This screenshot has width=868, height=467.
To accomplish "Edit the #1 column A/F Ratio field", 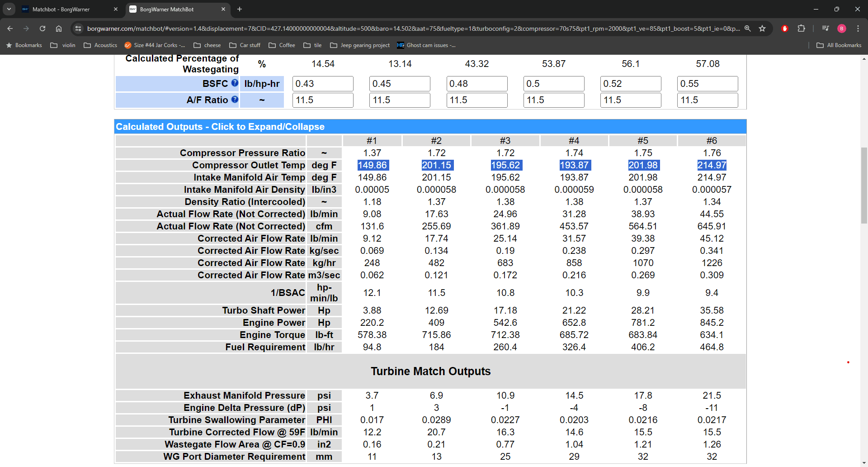I will click(323, 100).
